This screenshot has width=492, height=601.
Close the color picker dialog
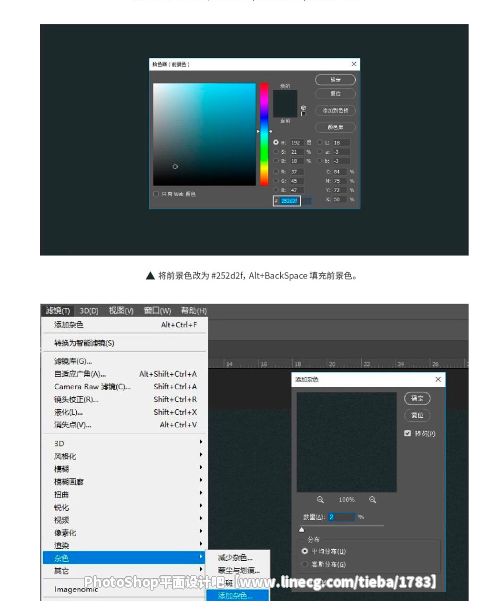(354, 64)
